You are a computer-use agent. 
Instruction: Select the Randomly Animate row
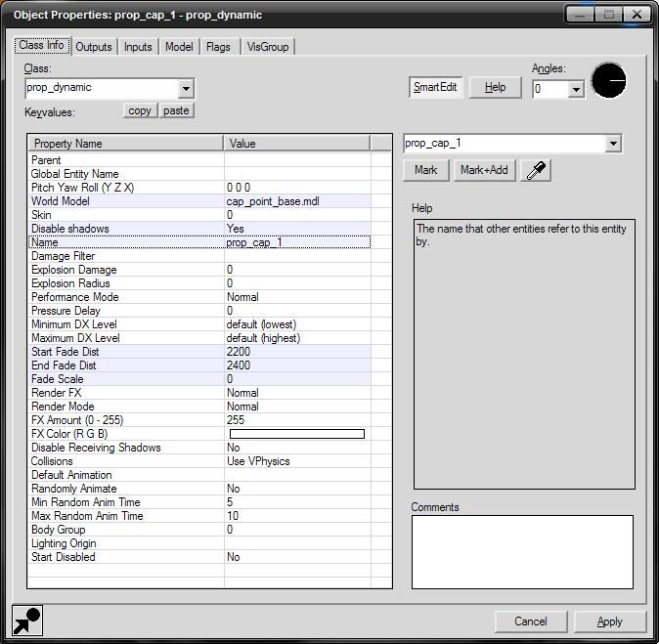pos(199,489)
